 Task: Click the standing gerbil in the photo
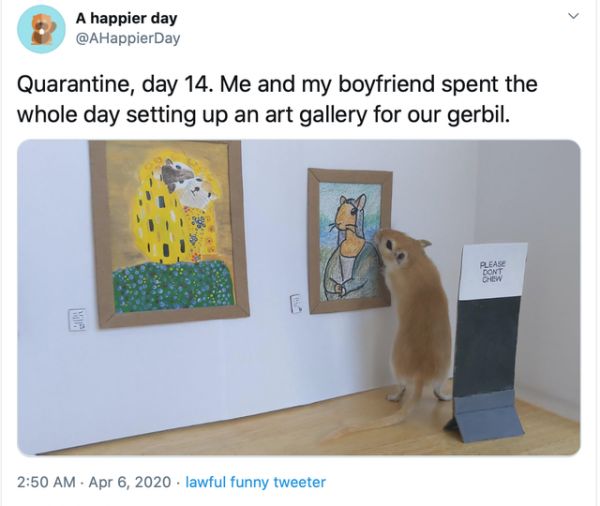click(x=411, y=318)
